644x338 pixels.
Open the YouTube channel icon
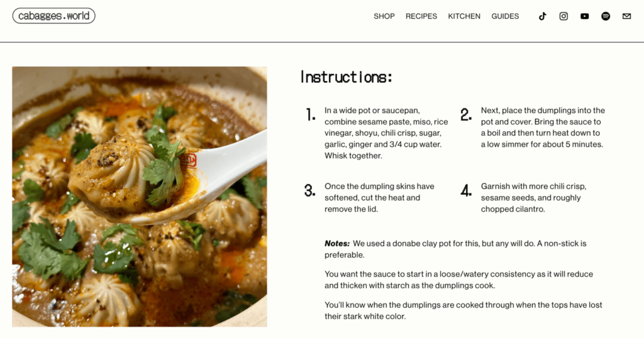585,16
